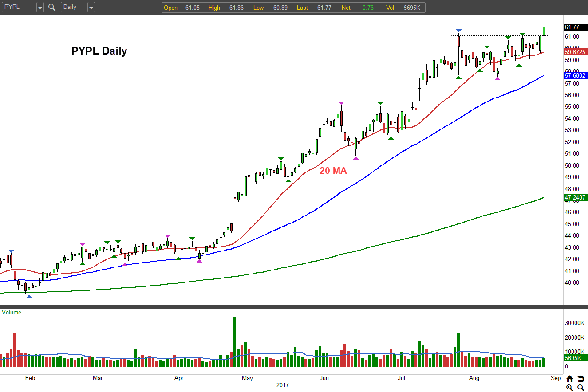The height and width of the screenshot is (392, 588).
Task: Click the 56.00 price axis label
Action: coord(572,95)
